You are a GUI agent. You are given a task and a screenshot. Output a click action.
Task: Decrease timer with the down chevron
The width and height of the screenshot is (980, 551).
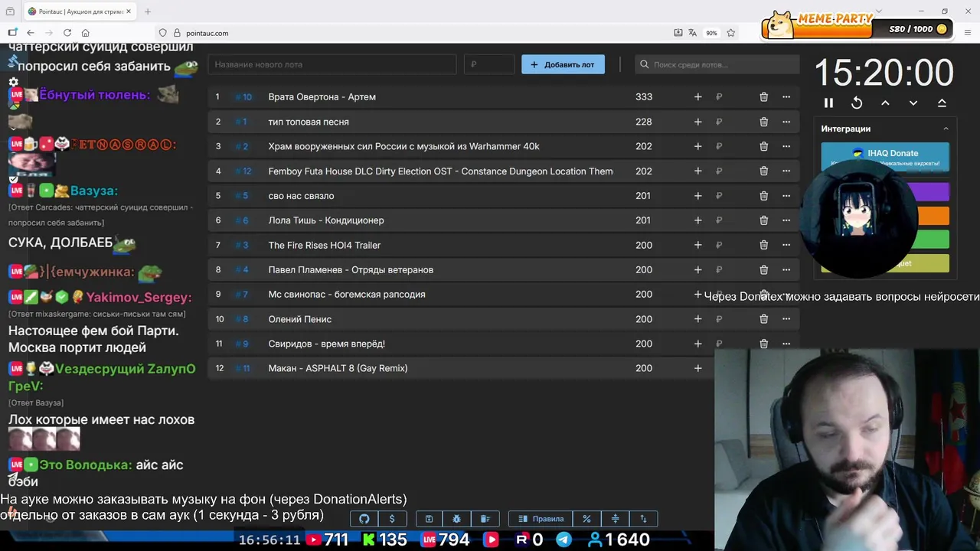pos(913,103)
